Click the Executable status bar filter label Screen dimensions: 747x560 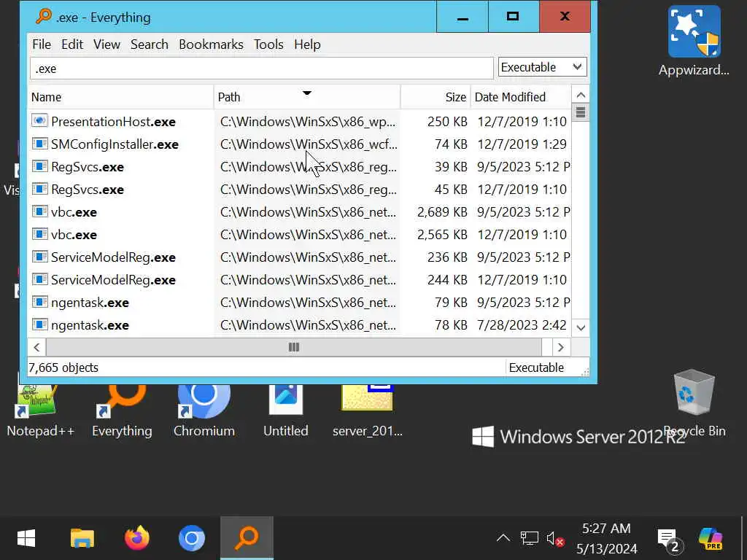click(x=536, y=367)
